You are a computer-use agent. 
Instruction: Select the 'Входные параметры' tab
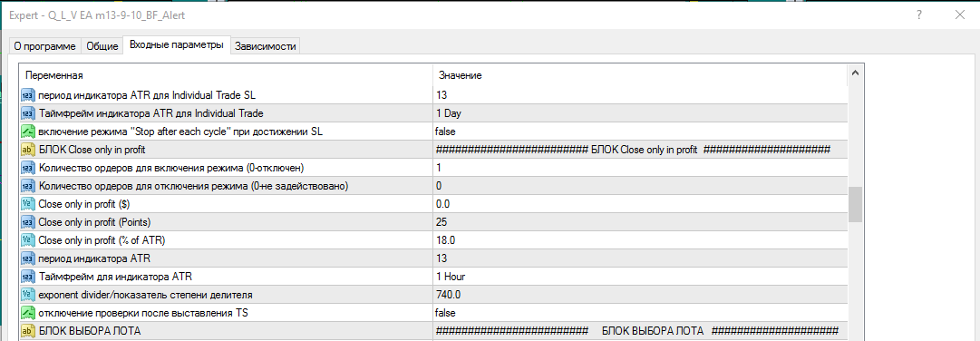176,45
